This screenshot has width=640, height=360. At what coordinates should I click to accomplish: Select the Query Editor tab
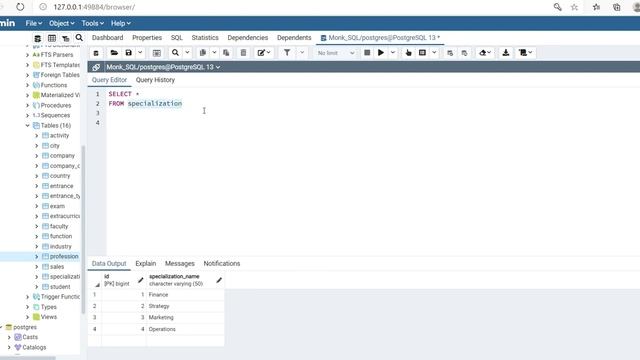coord(109,80)
